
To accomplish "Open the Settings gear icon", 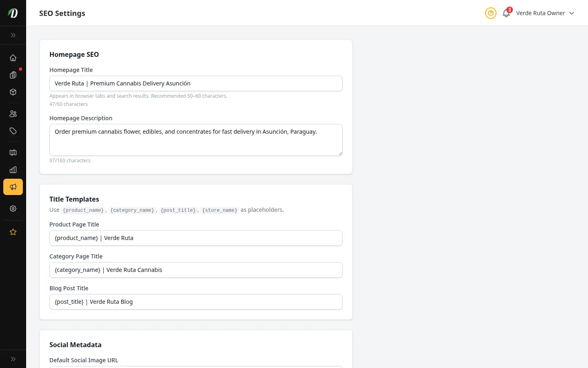I will [13, 209].
